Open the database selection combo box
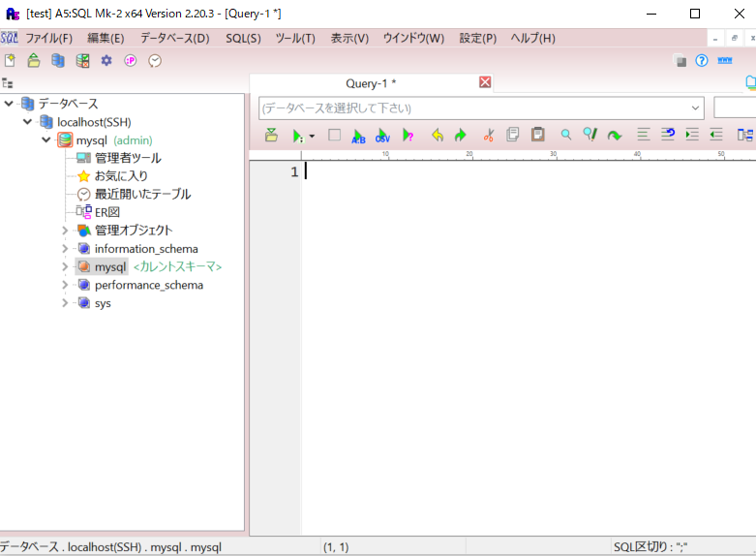This screenshot has width=756, height=556. [481, 108]
